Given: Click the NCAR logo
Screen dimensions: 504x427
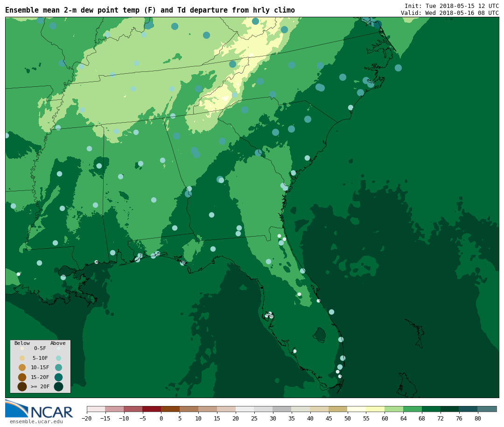Looking at the screenshot, I should pos(39,409).
